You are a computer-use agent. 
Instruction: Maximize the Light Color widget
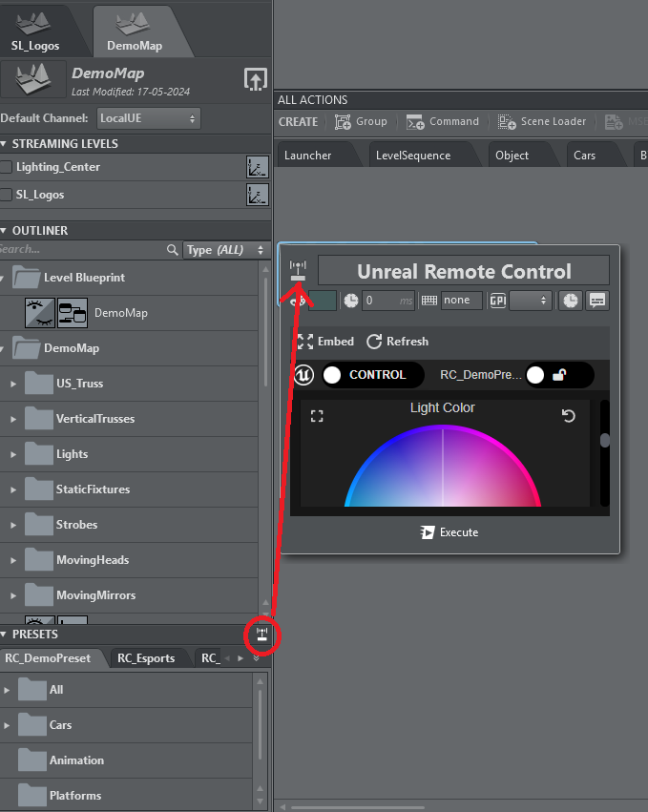pyautogui.click(x=318, y=416)
